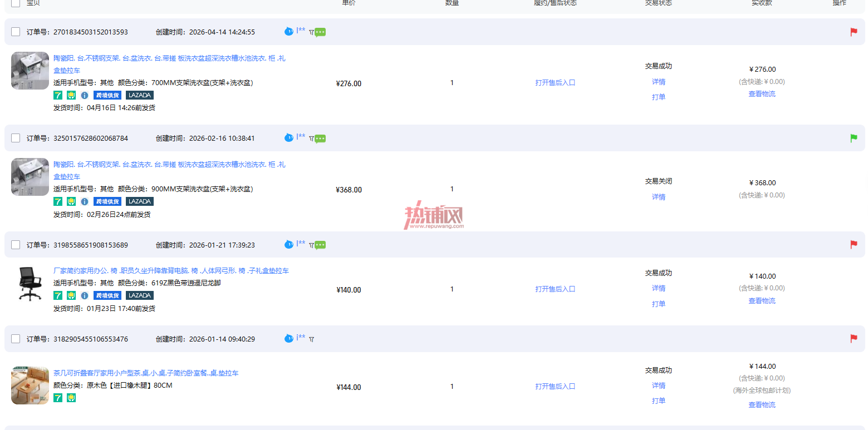This screenshot has width=868, height=430.
Task: Open 查看物流 for the ¥276.00 order
Action: point(762,94)
